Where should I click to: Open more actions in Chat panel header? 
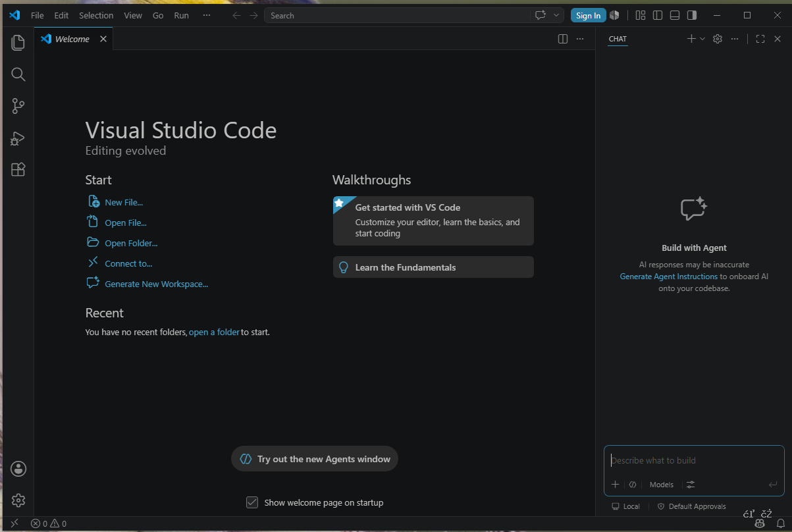735,39
